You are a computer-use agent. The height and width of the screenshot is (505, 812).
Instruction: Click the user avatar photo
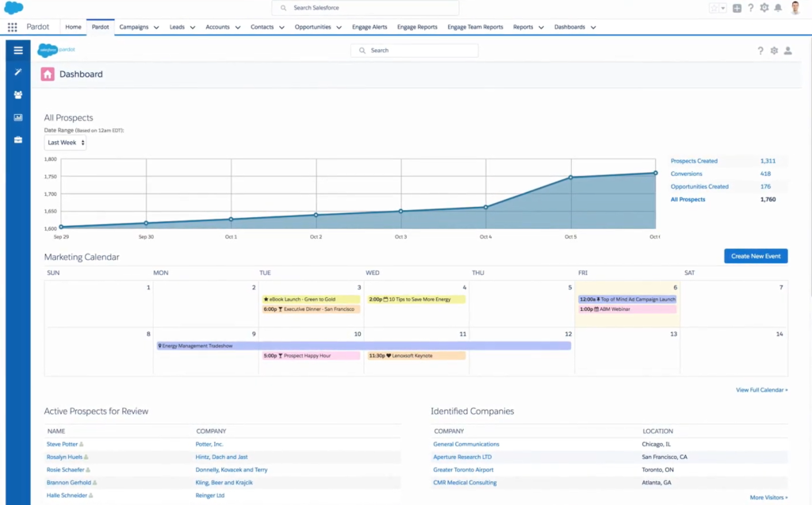click(x=795, y=8)
